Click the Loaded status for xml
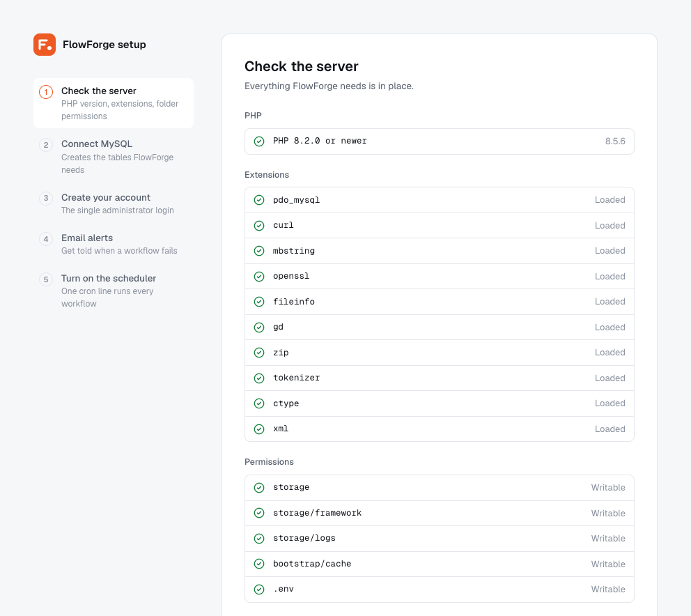 (x=610, y=429)
